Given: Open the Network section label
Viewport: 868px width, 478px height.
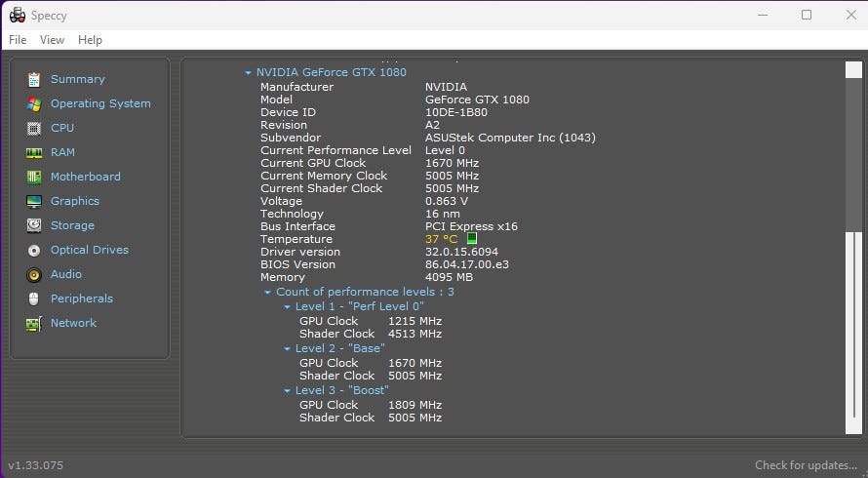Looking at the screenshot, I should coord(73,323).
